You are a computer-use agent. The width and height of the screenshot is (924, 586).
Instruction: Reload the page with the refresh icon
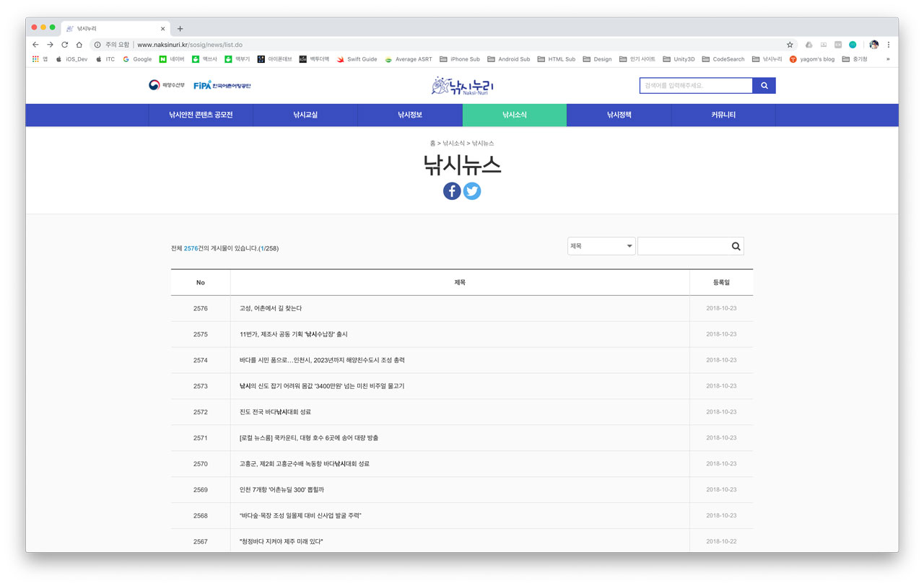[x=64, y=45]
